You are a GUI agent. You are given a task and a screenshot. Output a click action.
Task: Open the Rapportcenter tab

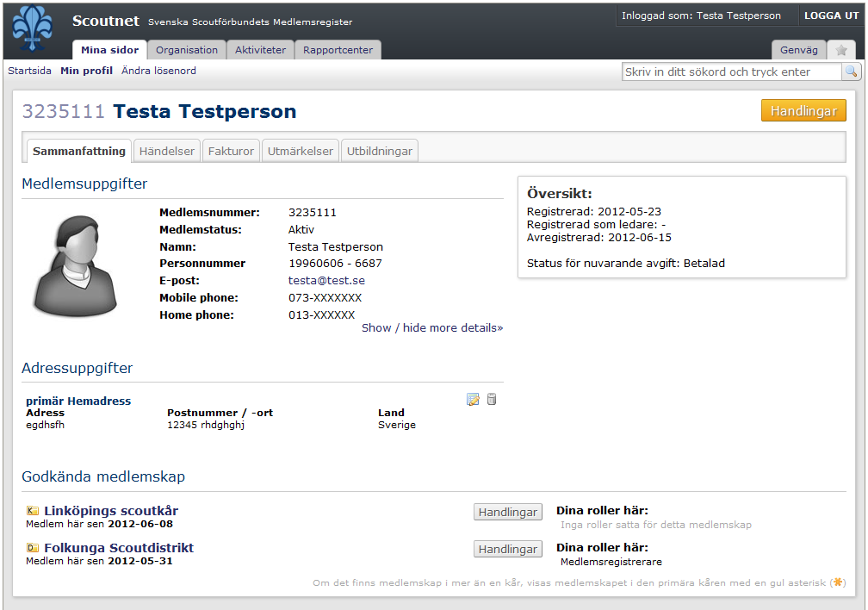tap(338, 50)
